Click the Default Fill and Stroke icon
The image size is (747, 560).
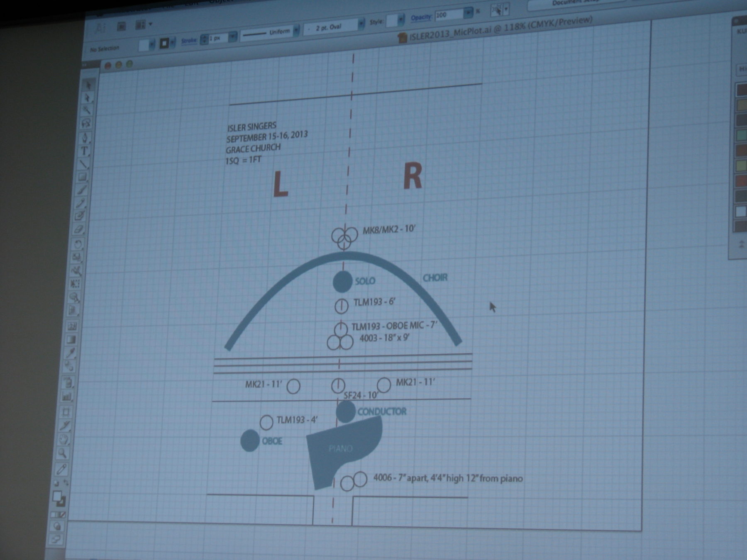(x=56, y=483)
